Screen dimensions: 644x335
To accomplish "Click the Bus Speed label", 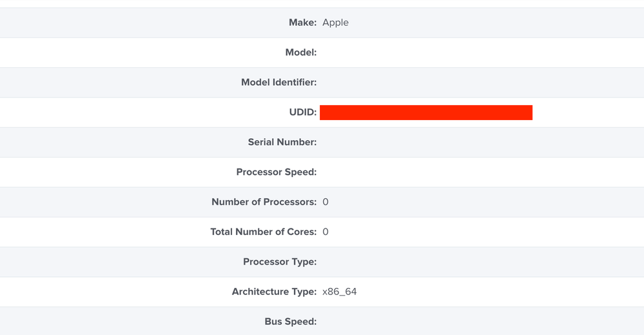I will 290,321.
